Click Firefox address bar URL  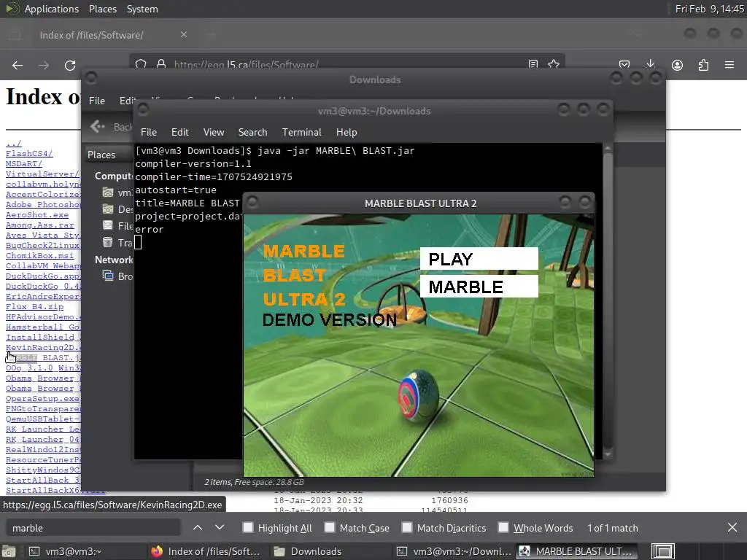tap(246, 64)
